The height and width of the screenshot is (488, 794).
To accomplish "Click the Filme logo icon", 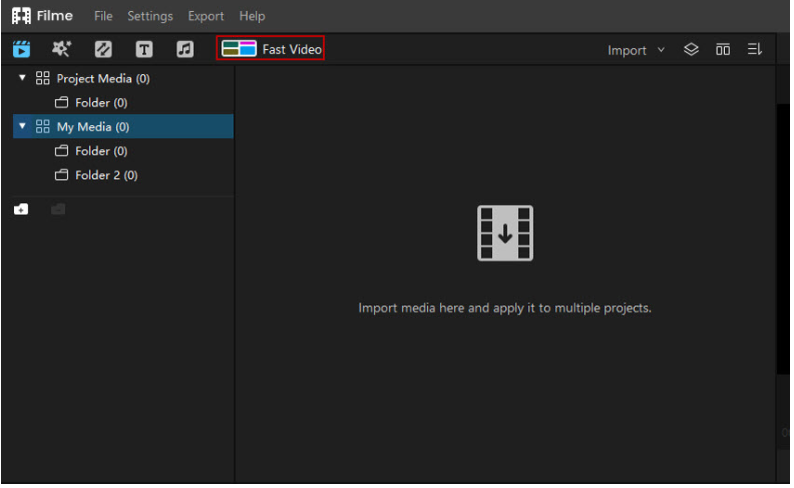I will point(21,16).
